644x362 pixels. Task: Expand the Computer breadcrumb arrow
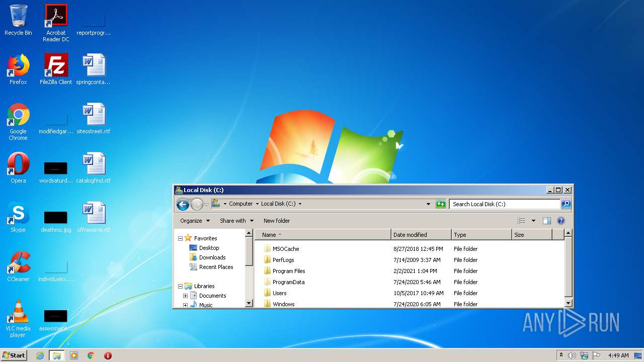pyautogui.click(x=257, y=204)
